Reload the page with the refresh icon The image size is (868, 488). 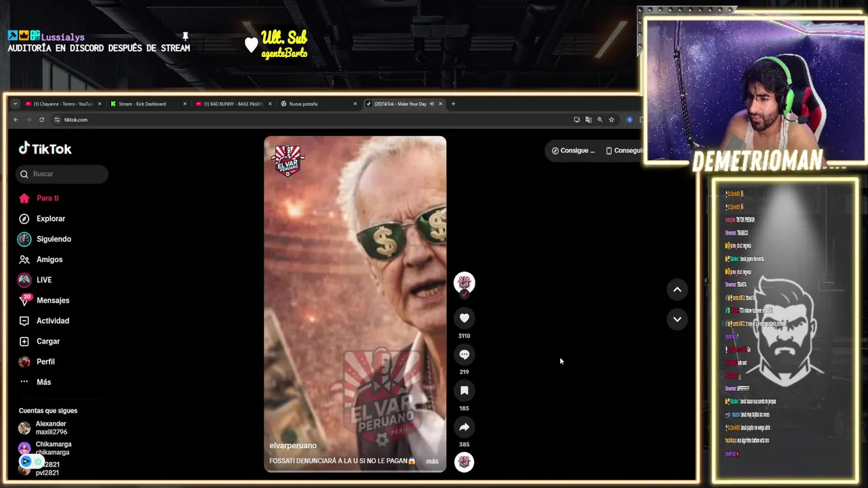(41, 119)
